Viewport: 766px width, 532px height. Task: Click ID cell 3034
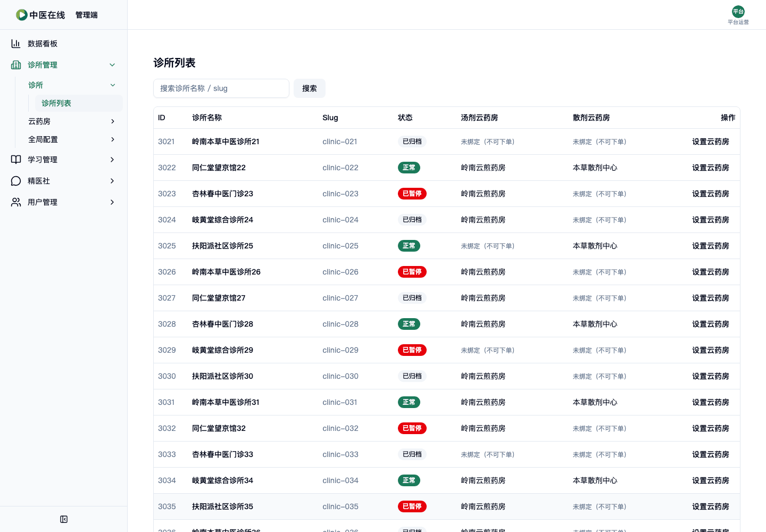tap(167, 480)
